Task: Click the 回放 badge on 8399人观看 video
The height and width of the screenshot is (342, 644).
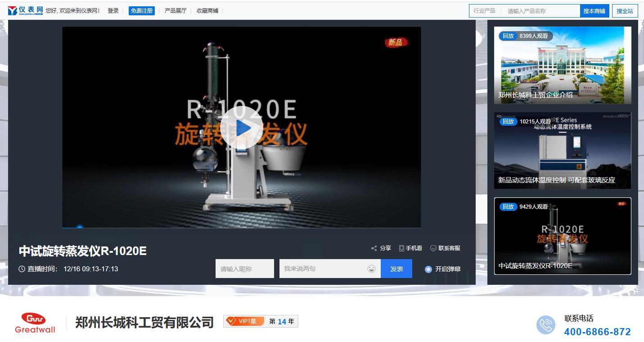Action: pos(508,36)
